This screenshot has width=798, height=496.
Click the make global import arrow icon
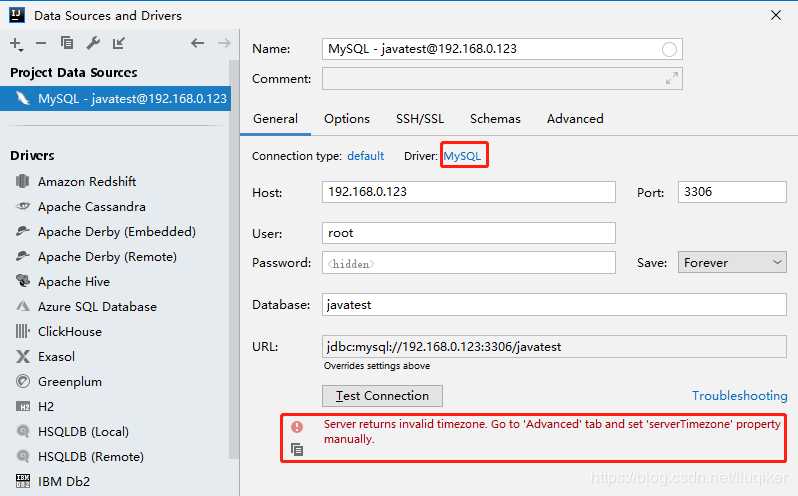tap(119, 43)
